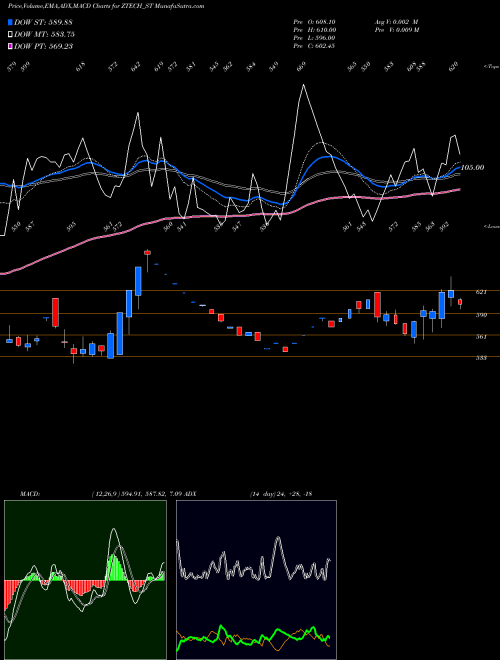Click the 533 price level label
Screen dimensions: 500x660
[481, 358]
